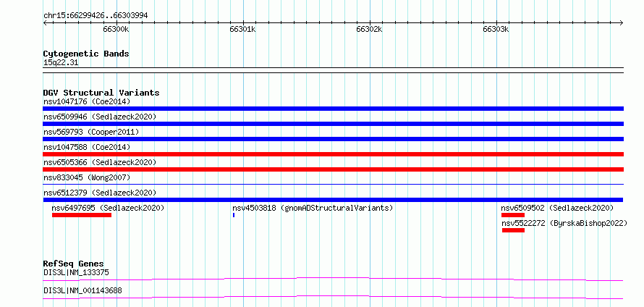
Task: Open the nsv6505366 (Sedlazeck2020) label
Action: (100, 162)
